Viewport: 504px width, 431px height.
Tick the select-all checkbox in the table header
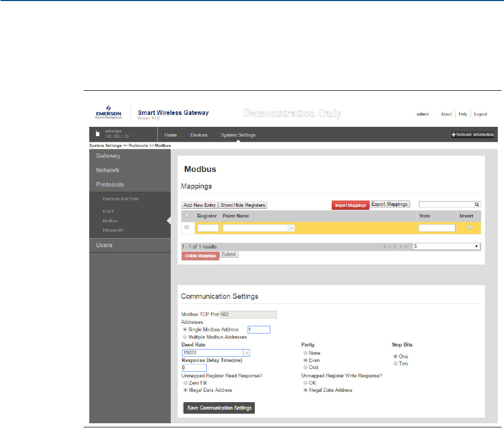click(x=187, y=216)
